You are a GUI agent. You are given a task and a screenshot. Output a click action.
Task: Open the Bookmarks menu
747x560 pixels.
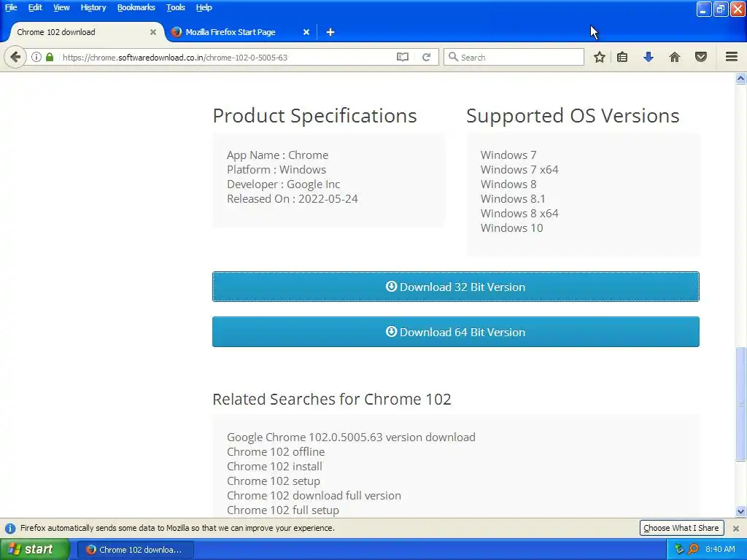click(x=136, y=7)
